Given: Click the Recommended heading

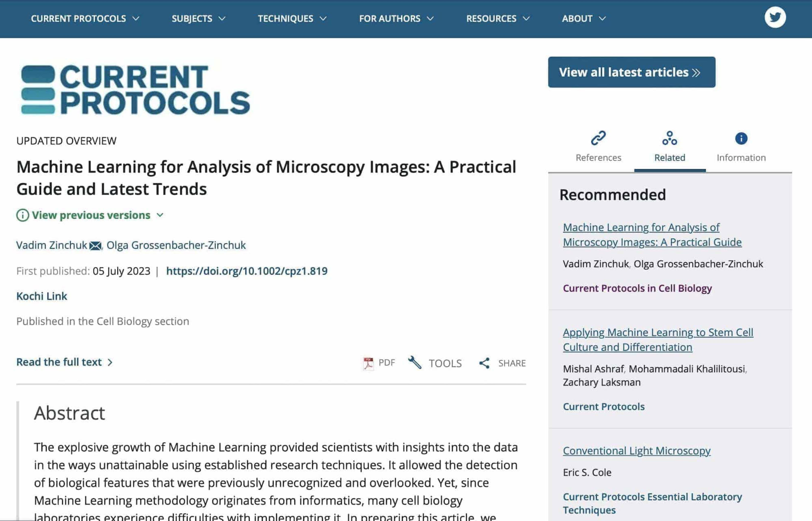Looking at the screenshot, I should (x=613, y=195).
